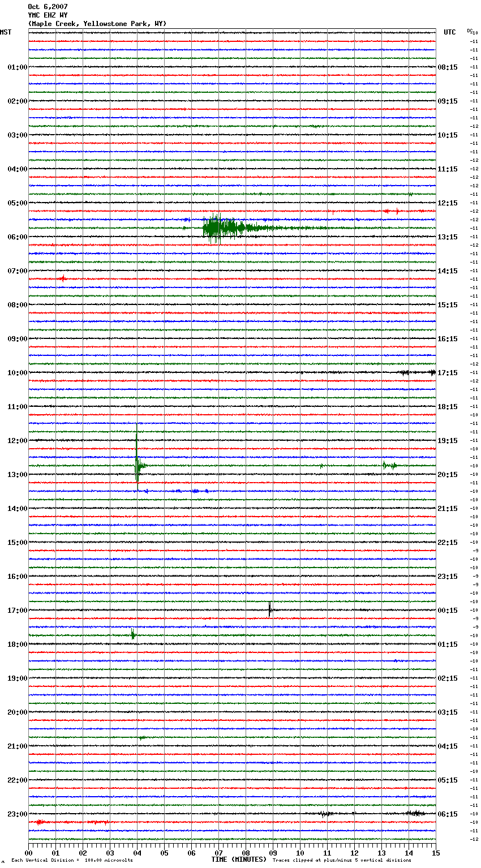Click the red noise burst on the 23:15 trace

point(40,822)
